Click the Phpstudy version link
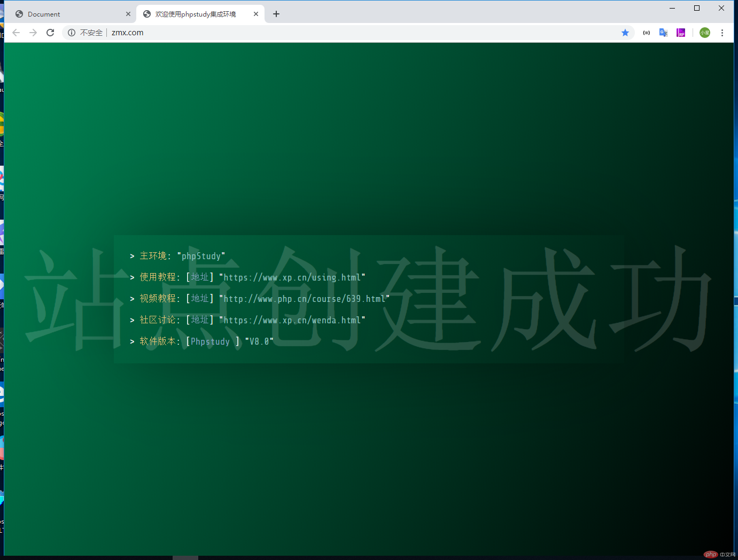Screen dimensions: 738x560 210,341
